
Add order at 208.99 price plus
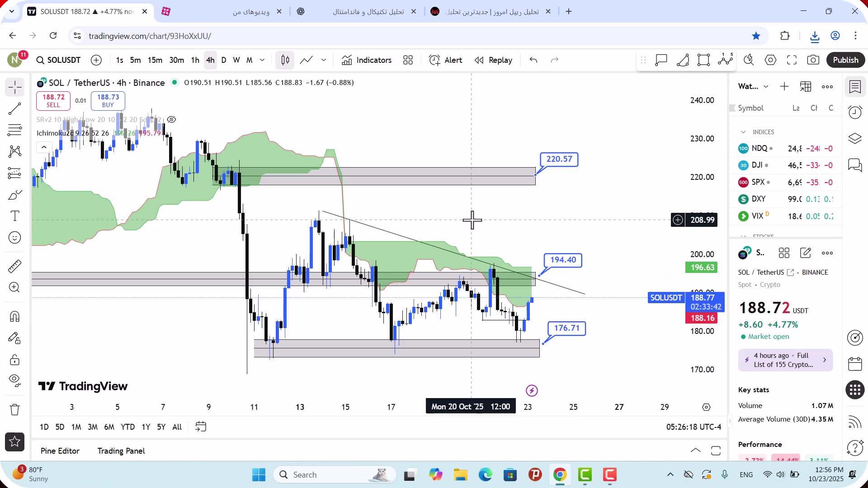coord(678,220)
